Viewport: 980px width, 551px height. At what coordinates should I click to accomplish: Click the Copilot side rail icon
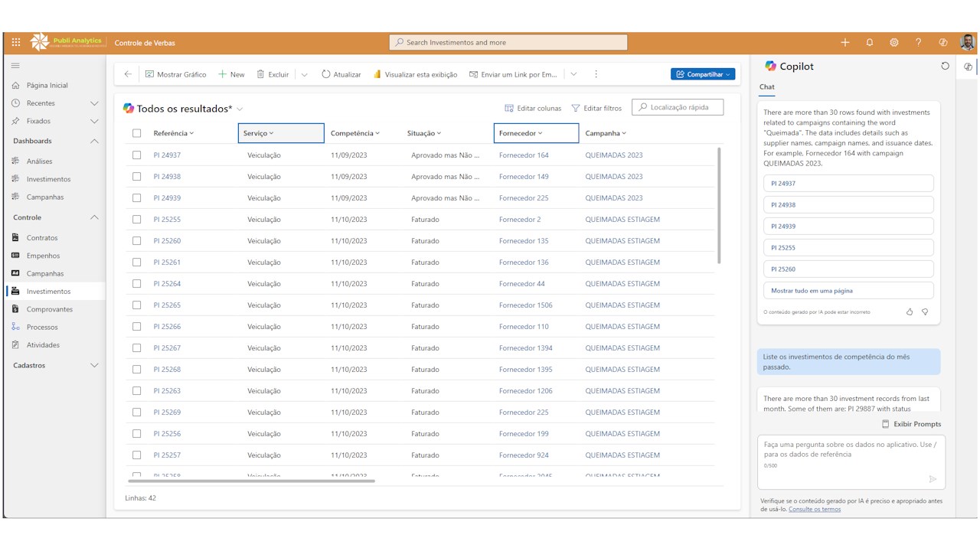pyautogui.click(x=969, y=67)
